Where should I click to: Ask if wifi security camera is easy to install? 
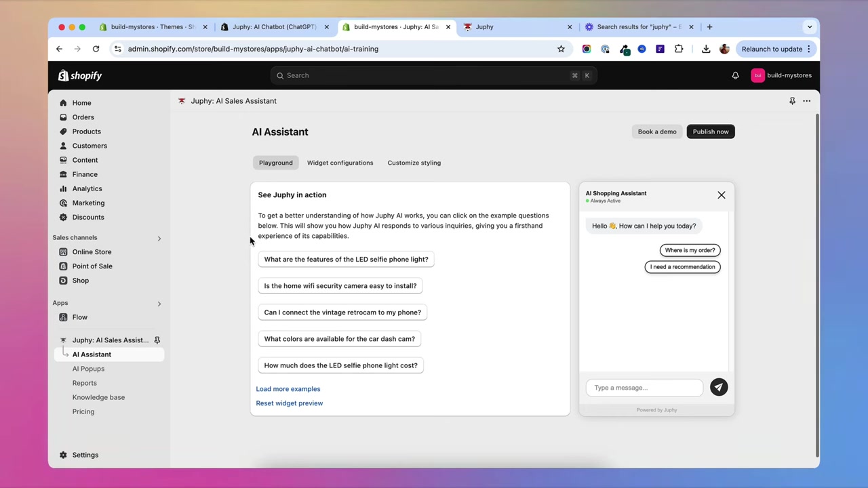coord(340,285)
